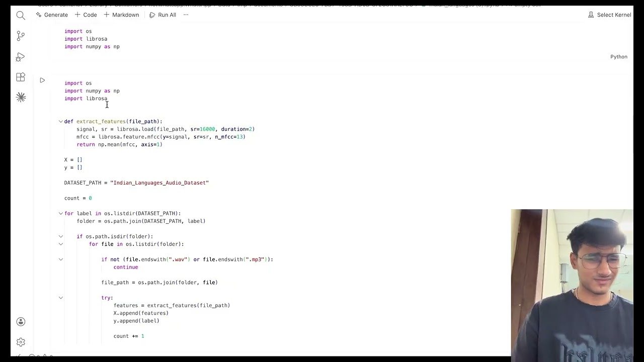The width and height of the screenshot is (644, 362).
Task: Open the Extensions view
Action: coord(21,77)
